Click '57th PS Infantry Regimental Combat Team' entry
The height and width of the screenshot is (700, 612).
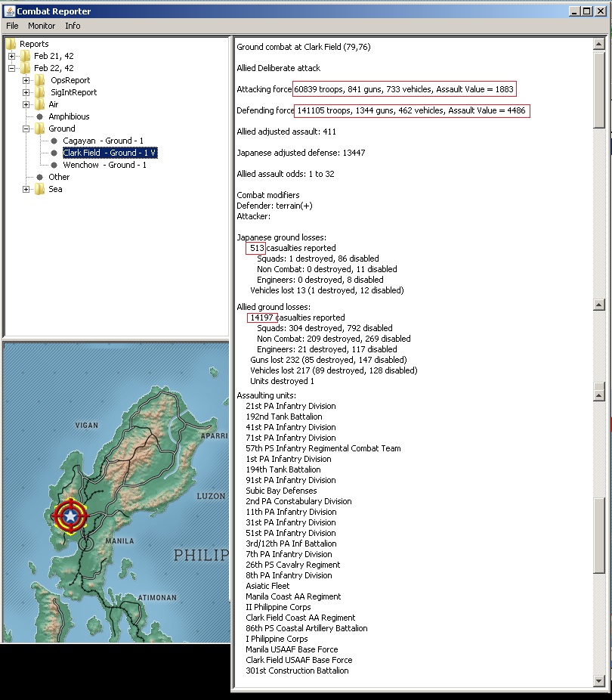[323, 448]
